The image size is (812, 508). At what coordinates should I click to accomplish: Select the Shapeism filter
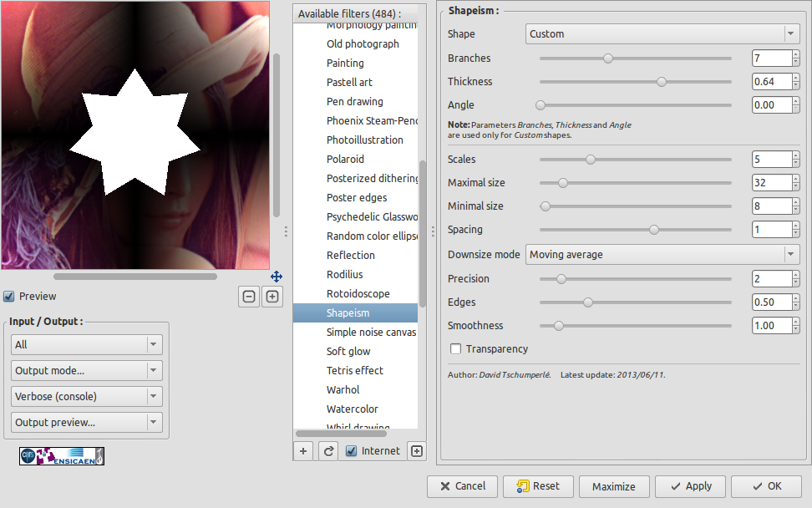[x=355, y=312]
